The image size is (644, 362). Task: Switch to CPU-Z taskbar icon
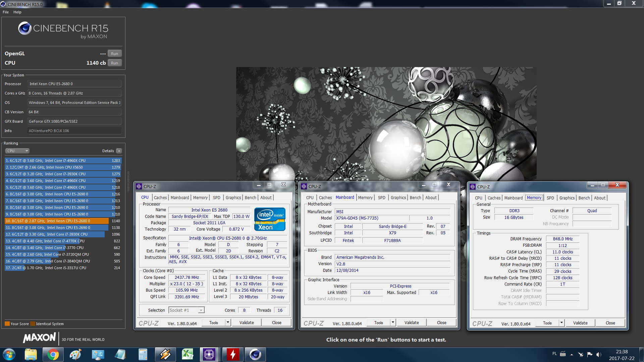click(x=209, y=354)
